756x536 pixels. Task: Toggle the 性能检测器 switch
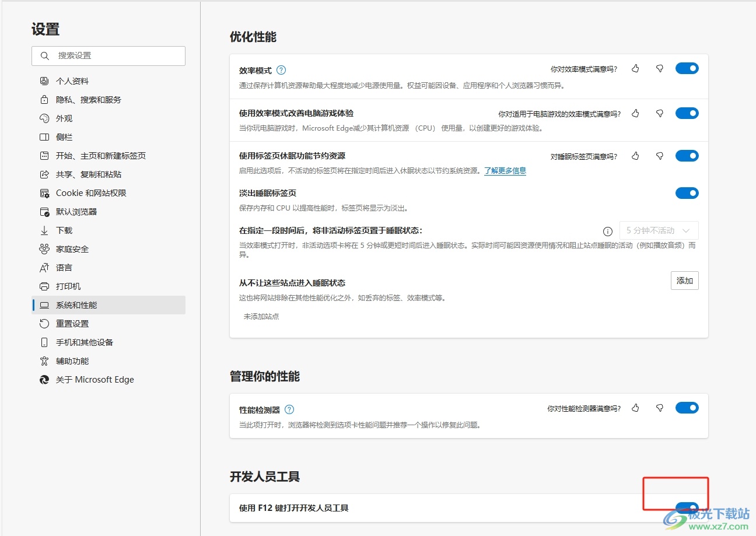[687, 408]
